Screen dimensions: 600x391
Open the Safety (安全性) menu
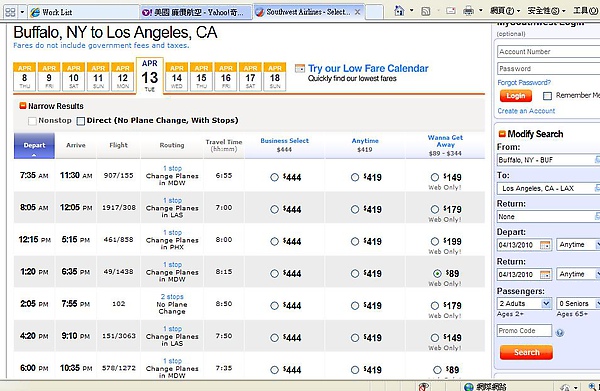[546, 11]
